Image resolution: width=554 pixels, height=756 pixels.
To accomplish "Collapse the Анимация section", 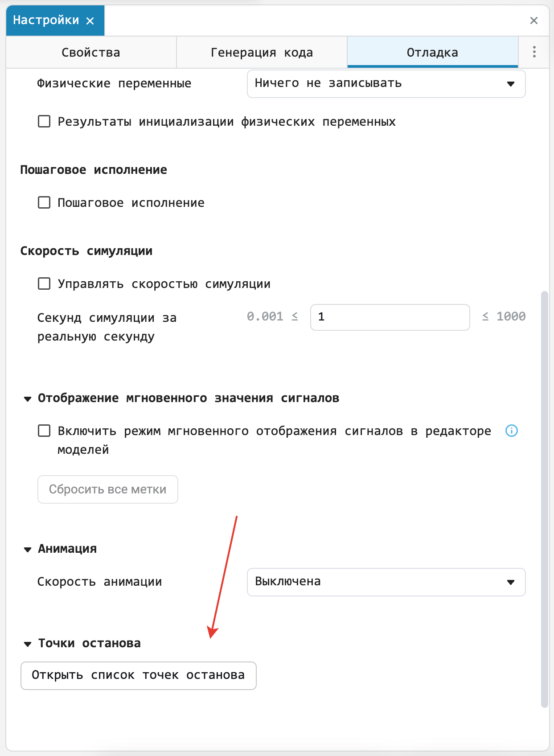I will pos(28,549).
